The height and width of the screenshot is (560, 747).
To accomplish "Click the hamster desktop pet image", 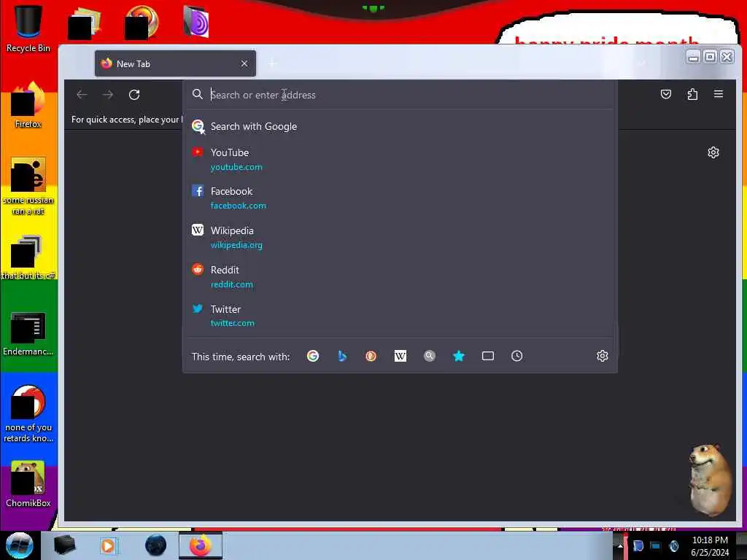I will coord(711,480).
